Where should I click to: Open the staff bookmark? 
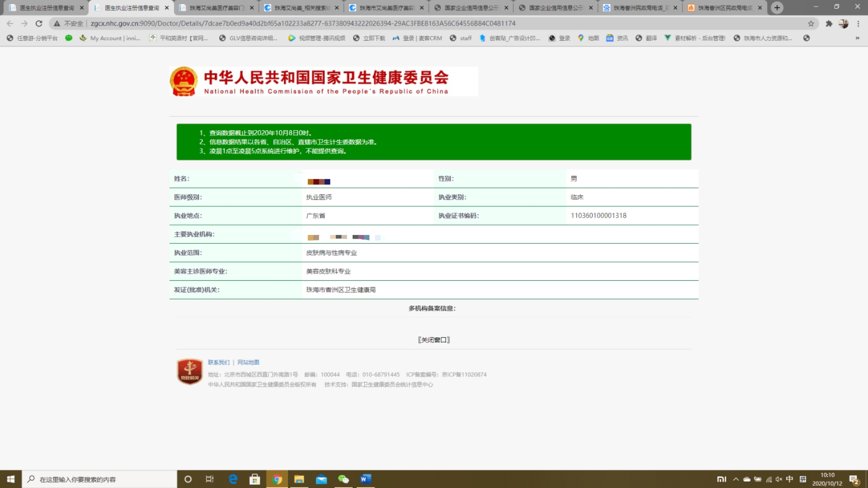(x=461, y=38)
